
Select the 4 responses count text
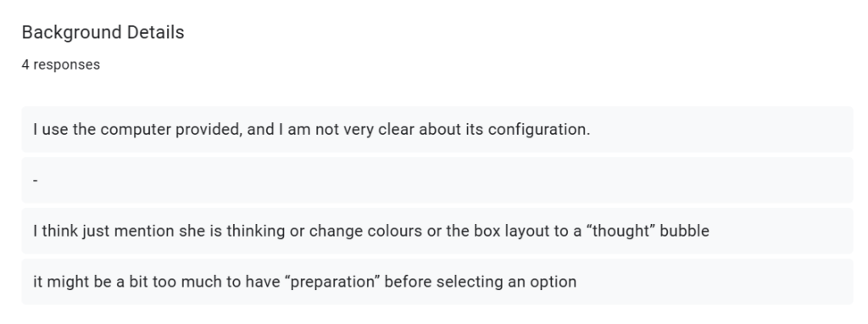pyautogui.click(x=61, y=64)
